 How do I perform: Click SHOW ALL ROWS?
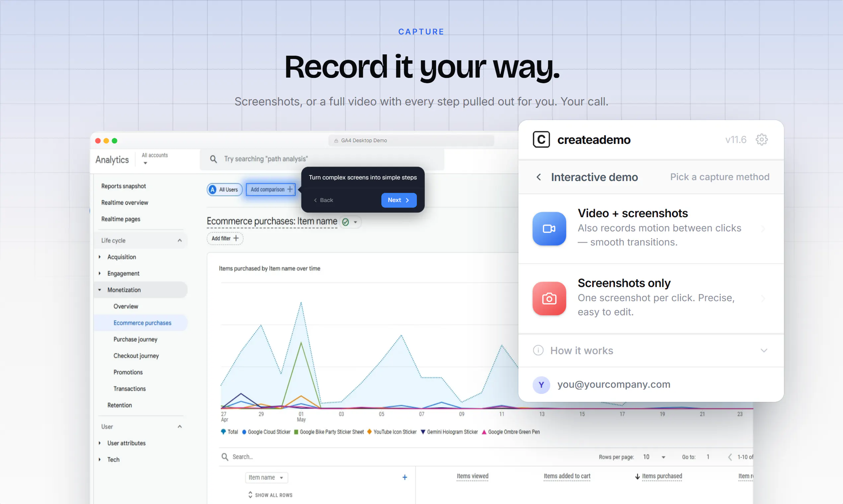(x=270, y=495)
